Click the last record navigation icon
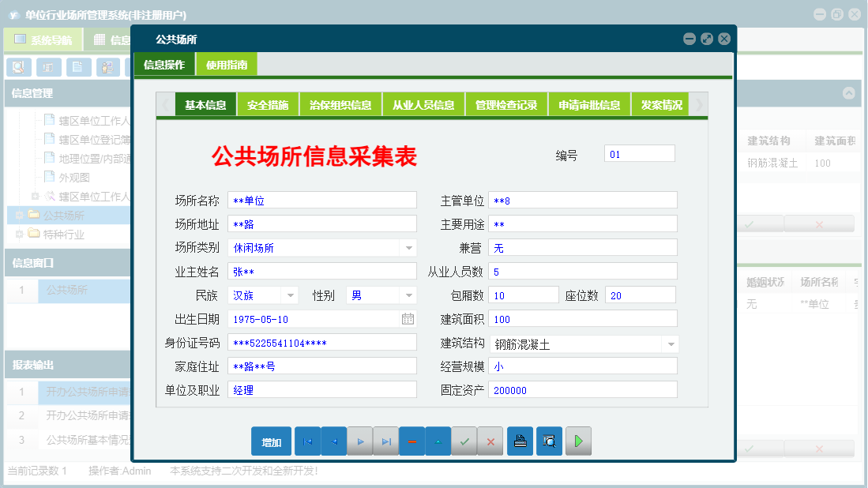Screen dimensions: 868x488 [x=385, y=441]
